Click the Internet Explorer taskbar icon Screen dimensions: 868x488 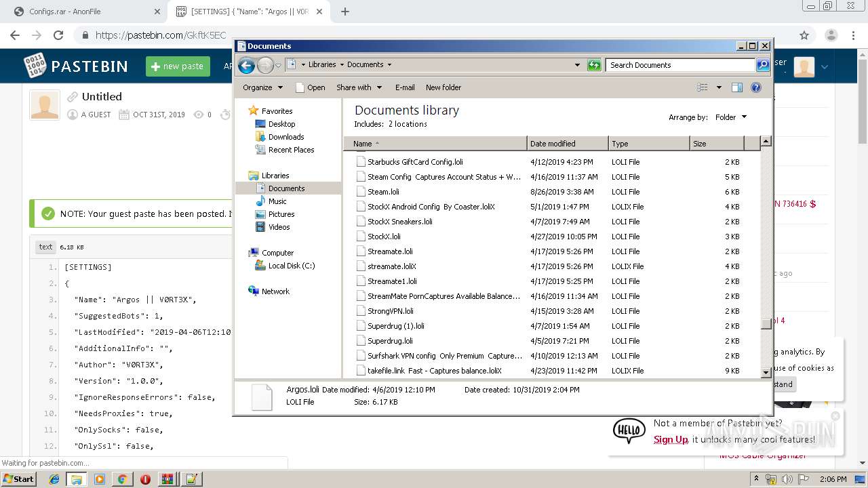54,479
